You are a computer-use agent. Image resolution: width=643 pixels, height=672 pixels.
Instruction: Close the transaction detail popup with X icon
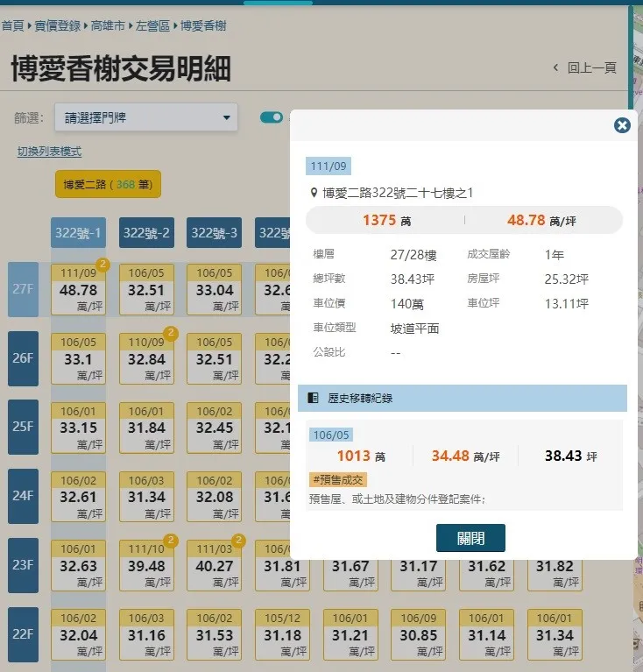click(622, 125)
